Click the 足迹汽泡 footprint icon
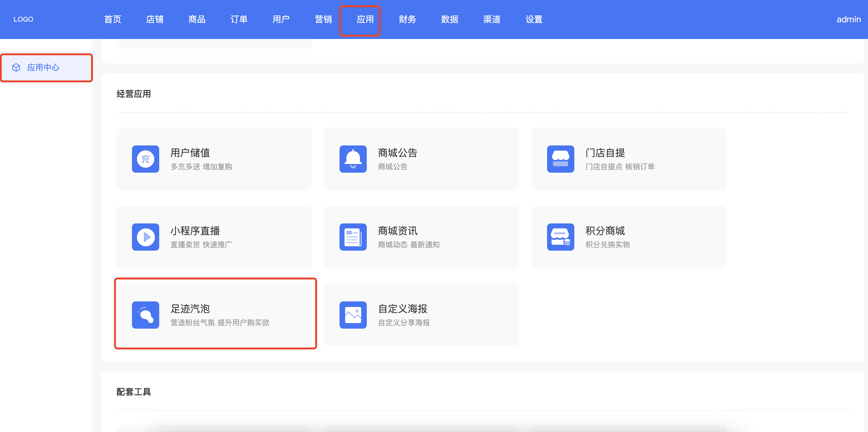The image size is (868, 432). [145, 315]
